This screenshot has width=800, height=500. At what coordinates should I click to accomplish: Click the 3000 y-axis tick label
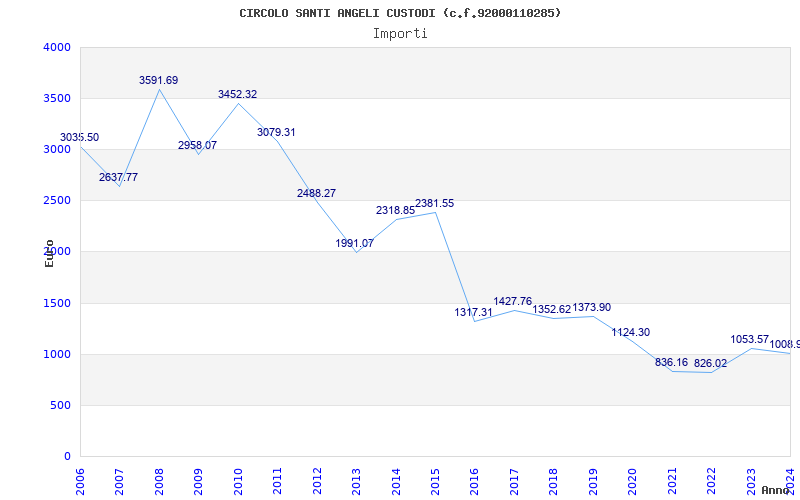pyautogui.click(x=57, y=149)
